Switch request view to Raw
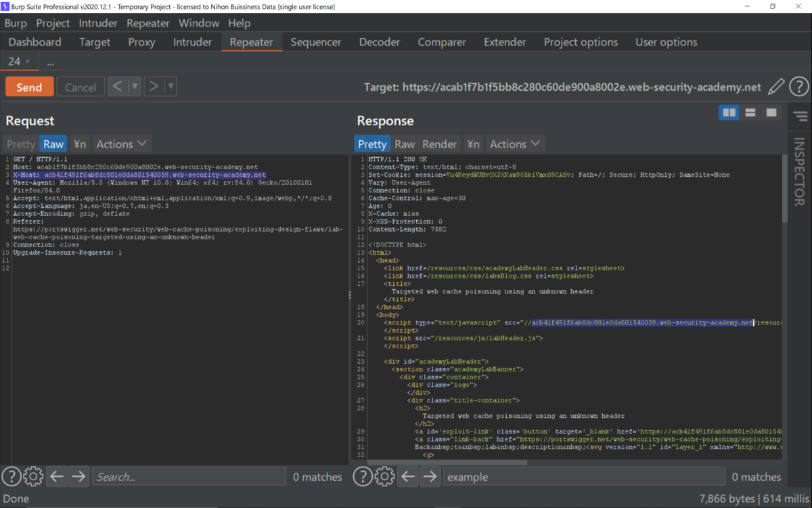 53,144
